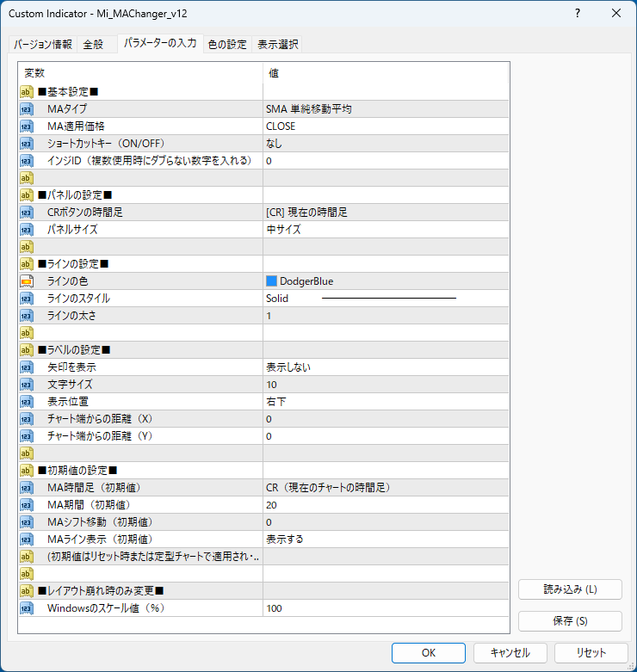Click the icon beside MAタイプ row
This screenshot has width=637, height=672.
[x=26, y=109]
